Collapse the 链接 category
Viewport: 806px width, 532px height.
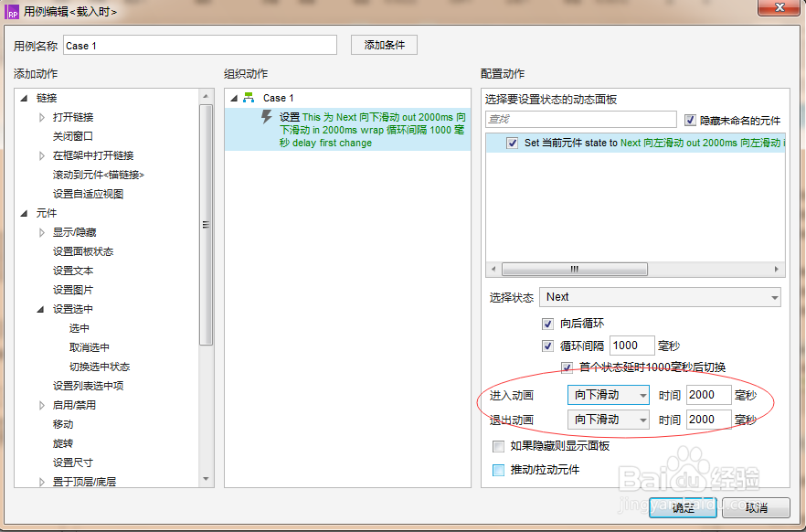(24, 98)
